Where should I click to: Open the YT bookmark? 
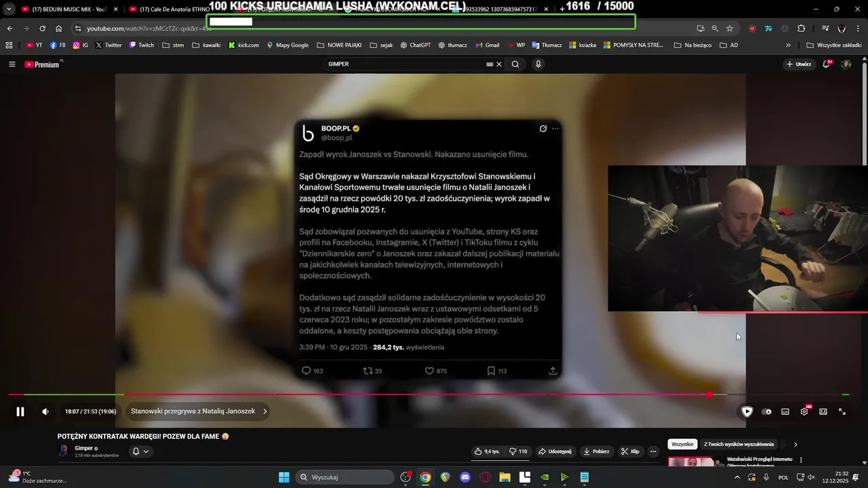(34, 45)
